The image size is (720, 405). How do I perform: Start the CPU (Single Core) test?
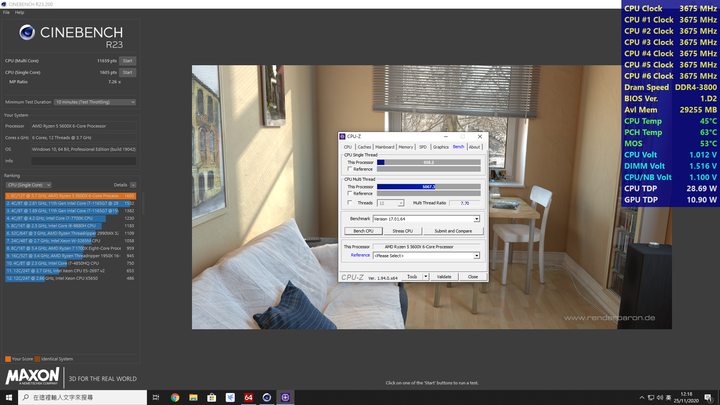pos(128,72)
